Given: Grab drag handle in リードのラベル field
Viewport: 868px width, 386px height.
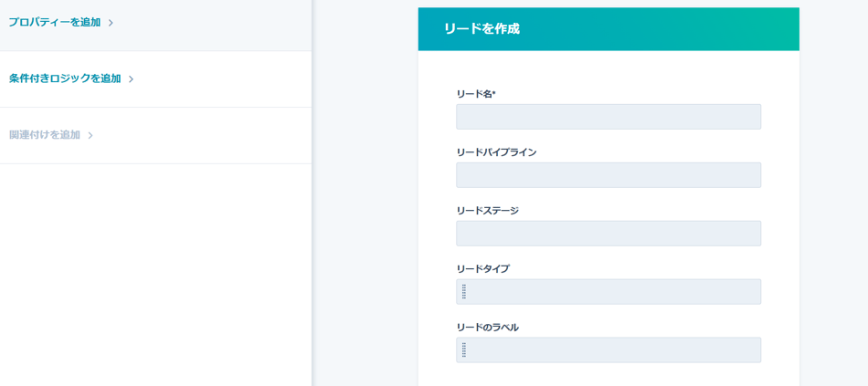Looking at the screenshot, I should [x=464, y=350].
